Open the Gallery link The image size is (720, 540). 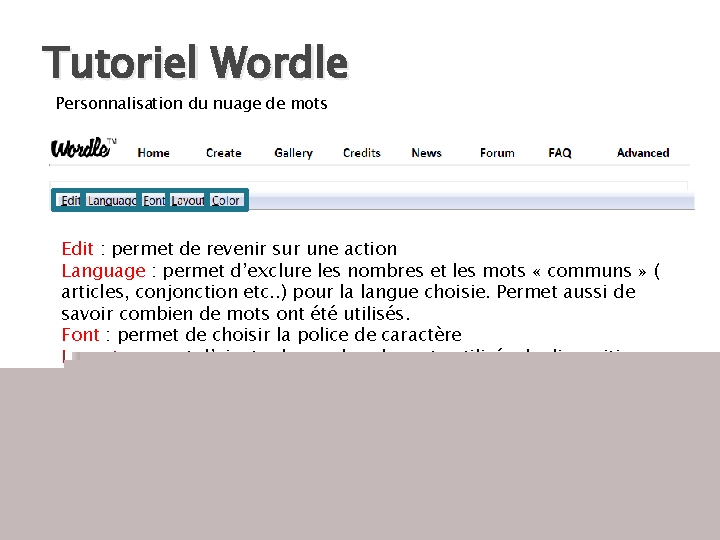coord(293,153)
